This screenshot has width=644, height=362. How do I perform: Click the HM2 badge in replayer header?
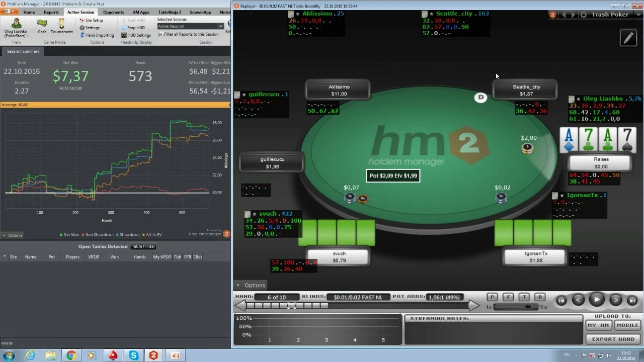(x=552, y=15)
